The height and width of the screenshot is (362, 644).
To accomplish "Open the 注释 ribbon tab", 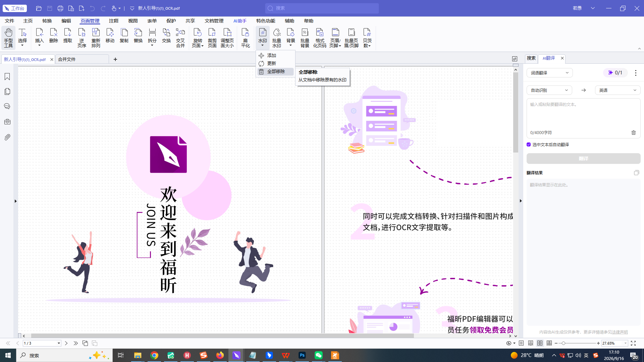I will pos(114,21).
